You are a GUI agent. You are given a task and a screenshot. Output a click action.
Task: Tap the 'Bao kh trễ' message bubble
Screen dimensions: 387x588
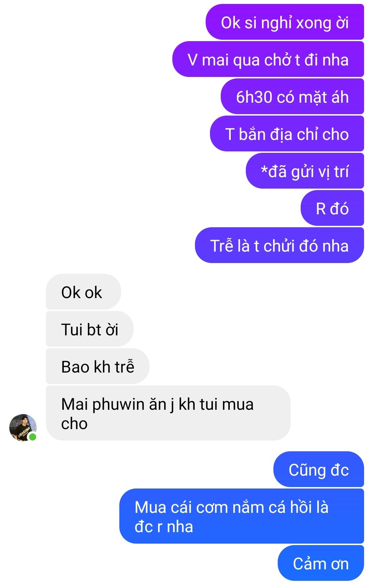click(97, 366)
